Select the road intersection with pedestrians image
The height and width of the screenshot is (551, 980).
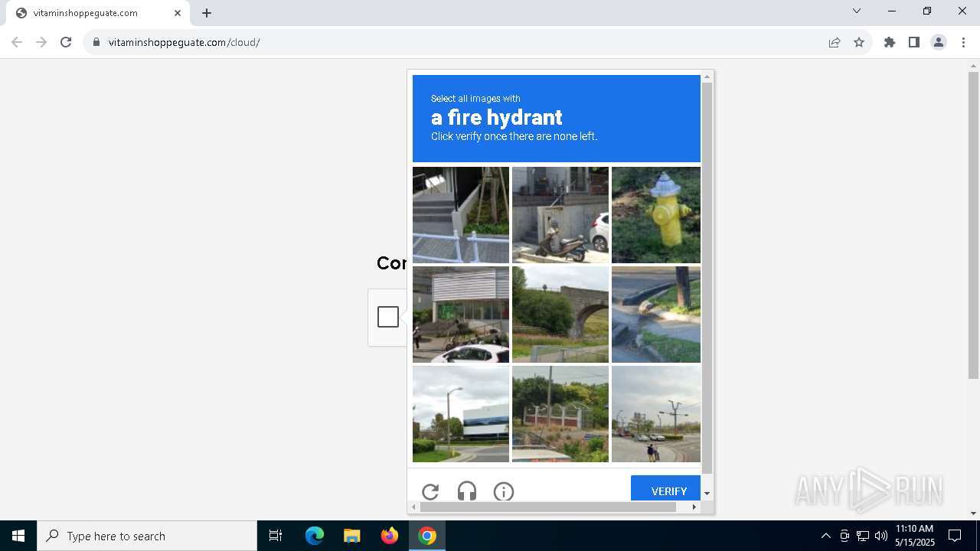click(x=656, y=414)
